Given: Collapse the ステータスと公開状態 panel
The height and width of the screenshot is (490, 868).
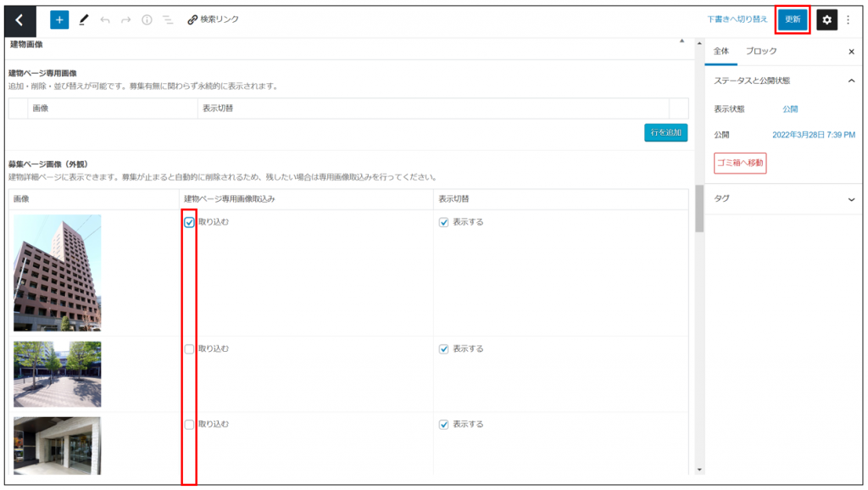Looking at the screenshot, I should [x=851, y=81].
